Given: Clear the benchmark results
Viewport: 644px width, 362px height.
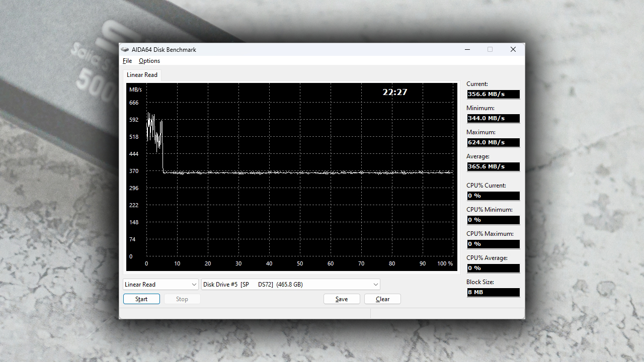Looking at the screenshot, I should pos(382,299).
